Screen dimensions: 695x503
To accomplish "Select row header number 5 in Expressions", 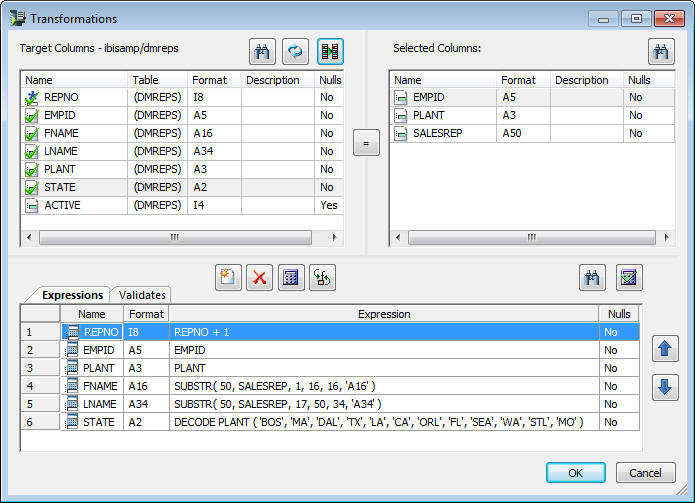I will coord(40,404).
